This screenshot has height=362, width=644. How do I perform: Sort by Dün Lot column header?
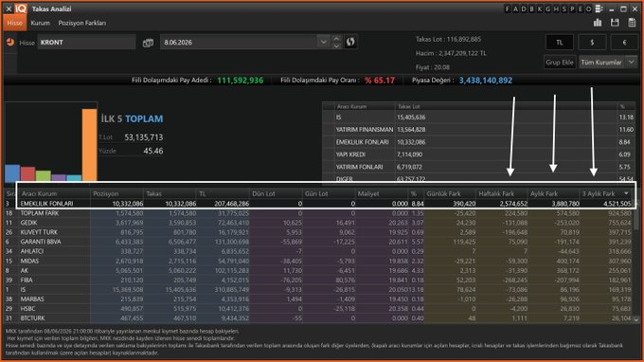click(x=276, y=193)
